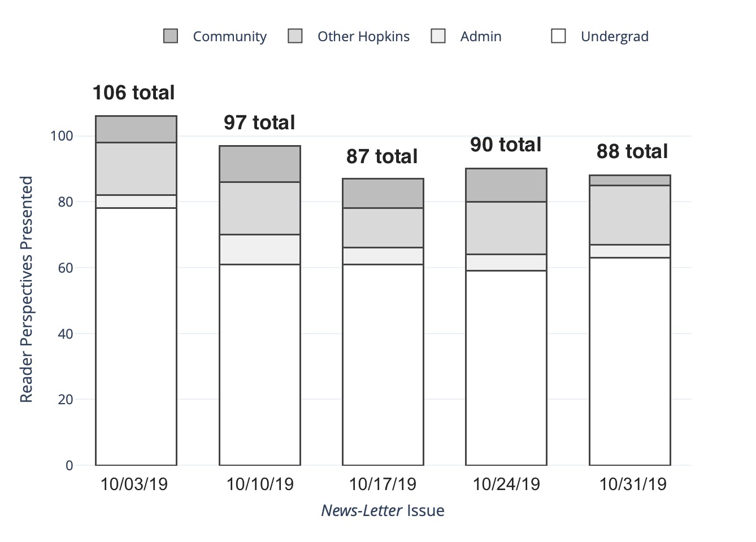756x542 pixels.
Task: Select the 10/24/19 x-axis tick label
Action: pos(506,484)
